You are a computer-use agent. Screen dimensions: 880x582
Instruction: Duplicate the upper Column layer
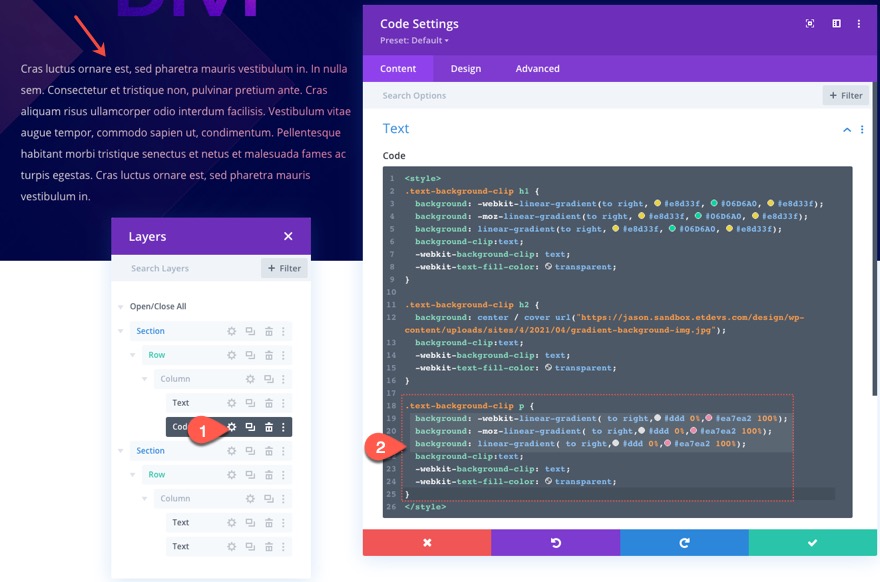coord(269,379)
